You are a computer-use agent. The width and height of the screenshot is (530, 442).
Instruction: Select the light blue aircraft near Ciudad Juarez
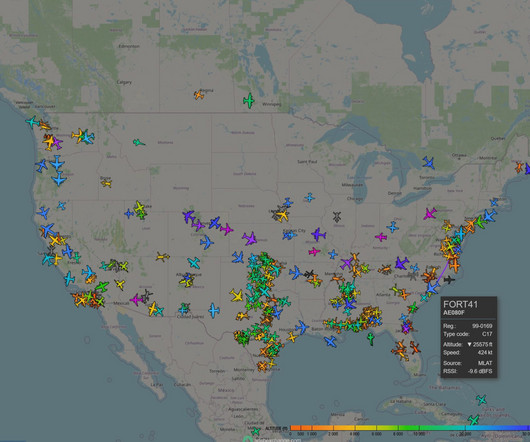point(214,311)
